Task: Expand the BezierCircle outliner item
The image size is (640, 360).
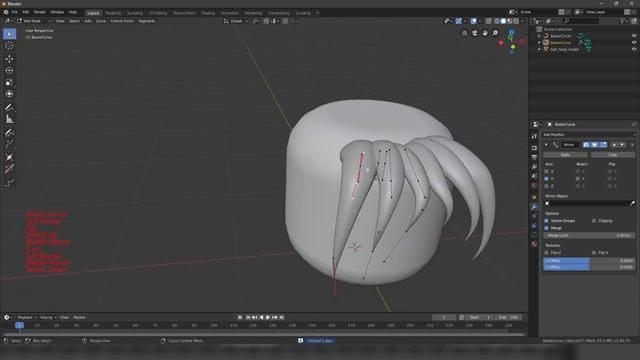Action: point(539,36)
